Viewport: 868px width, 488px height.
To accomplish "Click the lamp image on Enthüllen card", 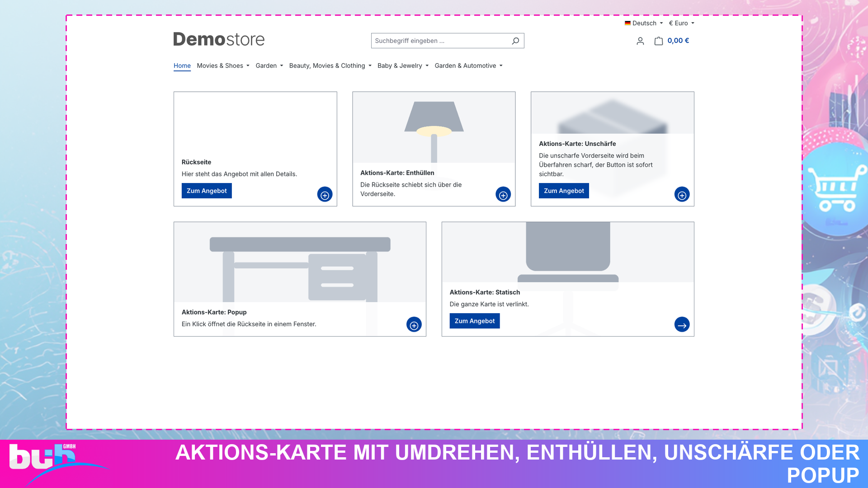I will point(434,127).
